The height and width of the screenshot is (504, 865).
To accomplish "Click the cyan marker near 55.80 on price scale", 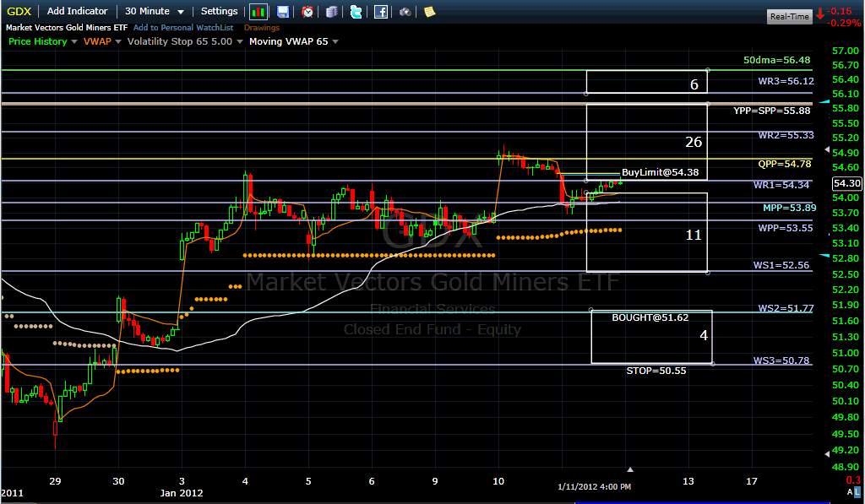I will pyautogui.click(x=824, y=102).
